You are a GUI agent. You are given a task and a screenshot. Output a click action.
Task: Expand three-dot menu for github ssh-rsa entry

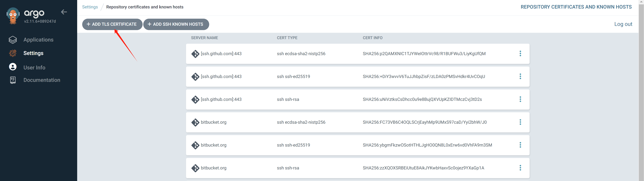point(520,99)
